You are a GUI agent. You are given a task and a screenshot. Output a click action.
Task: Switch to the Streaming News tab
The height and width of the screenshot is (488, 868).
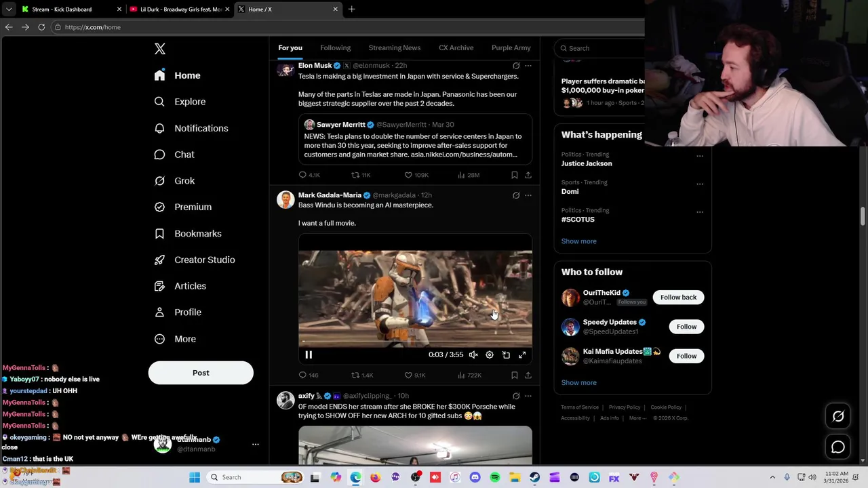click(395, 48)
